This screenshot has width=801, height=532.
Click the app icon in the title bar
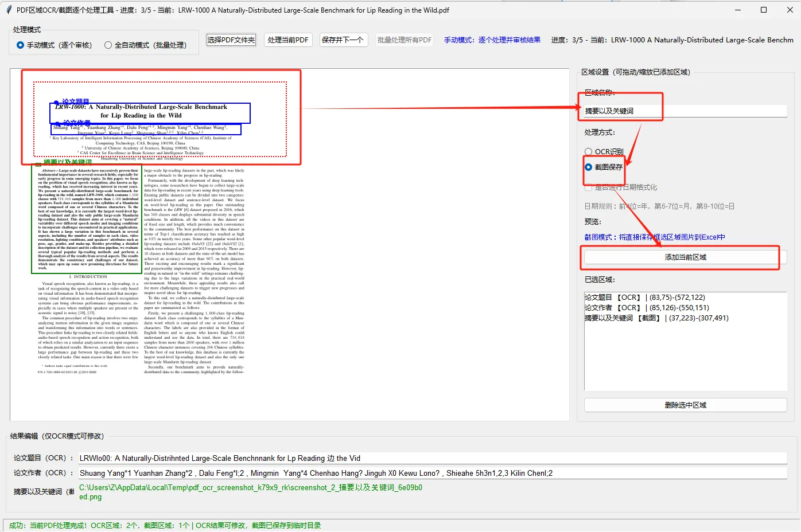pyautogui.click(x=8, y=10)
